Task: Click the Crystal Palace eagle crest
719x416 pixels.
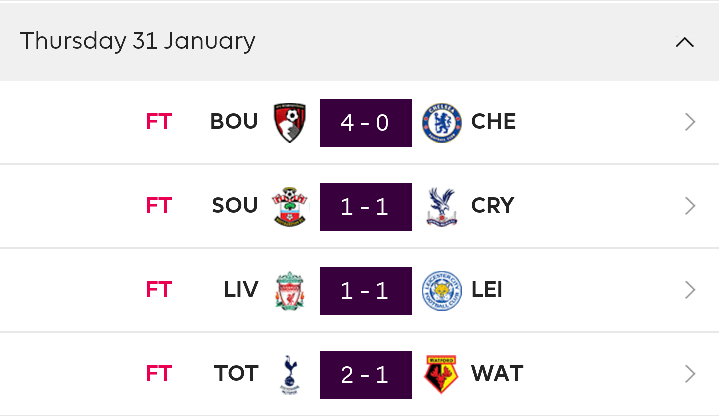Action: pos(442,207)
